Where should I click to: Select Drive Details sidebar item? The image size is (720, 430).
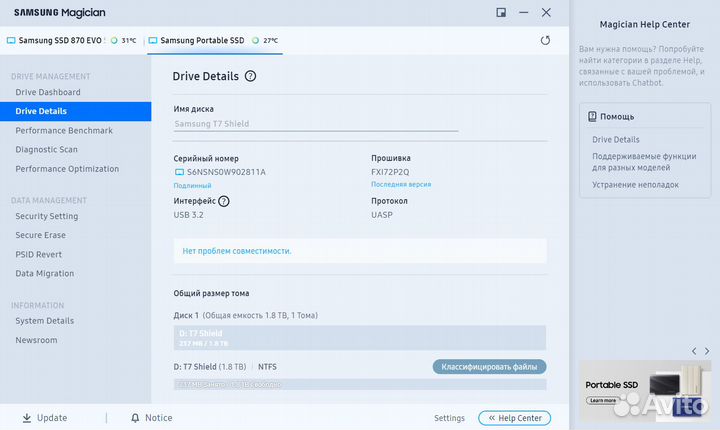pos(76,111)
